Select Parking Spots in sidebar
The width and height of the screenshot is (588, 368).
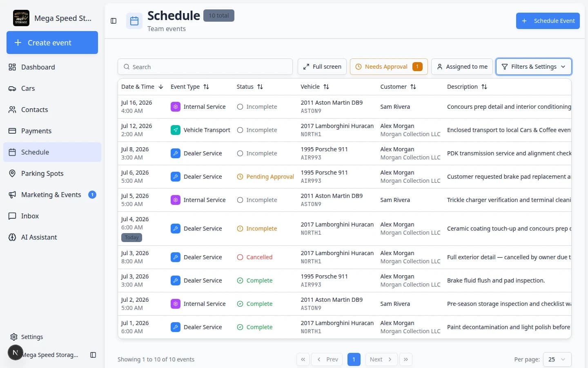(x=52, y=173)
